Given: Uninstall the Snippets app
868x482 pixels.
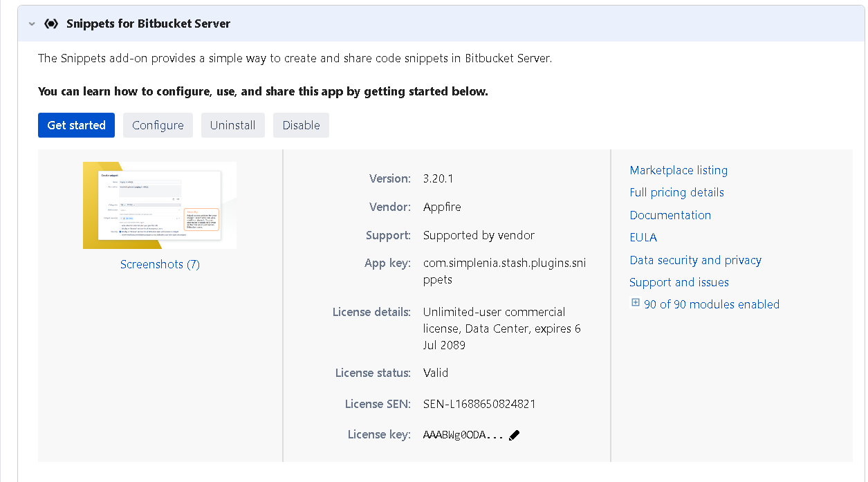Looking at the screenshot, I should [x=232, y=125].
